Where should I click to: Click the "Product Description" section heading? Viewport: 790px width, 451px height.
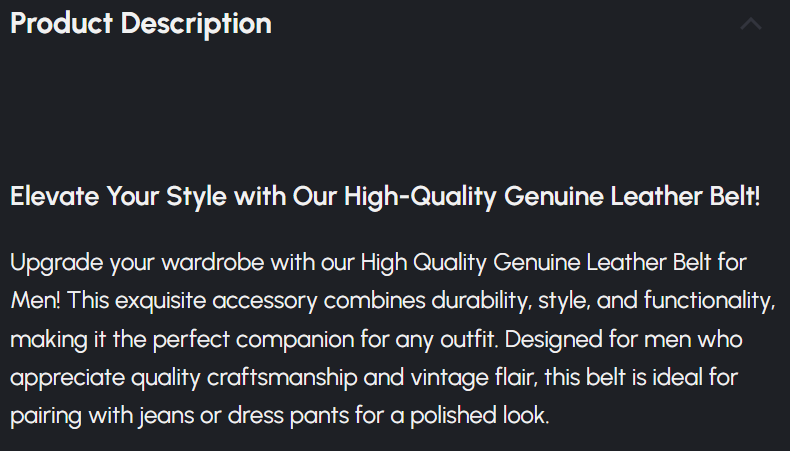(141, 23)
